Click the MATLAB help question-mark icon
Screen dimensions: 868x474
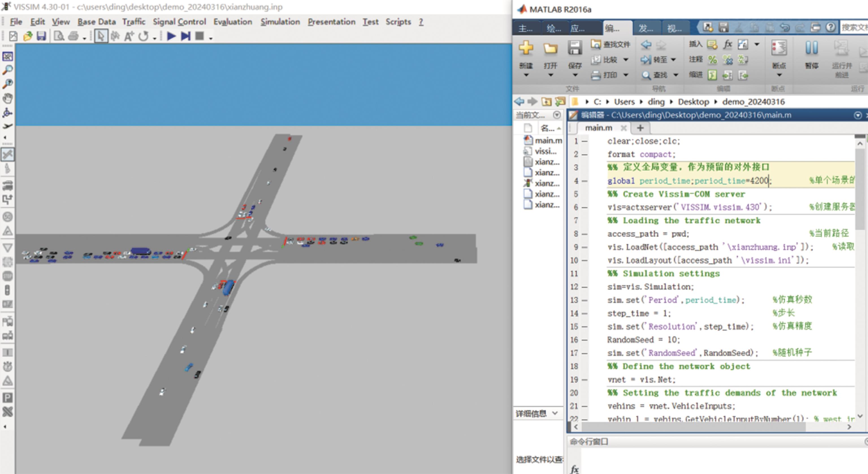[x=831, y=27]
